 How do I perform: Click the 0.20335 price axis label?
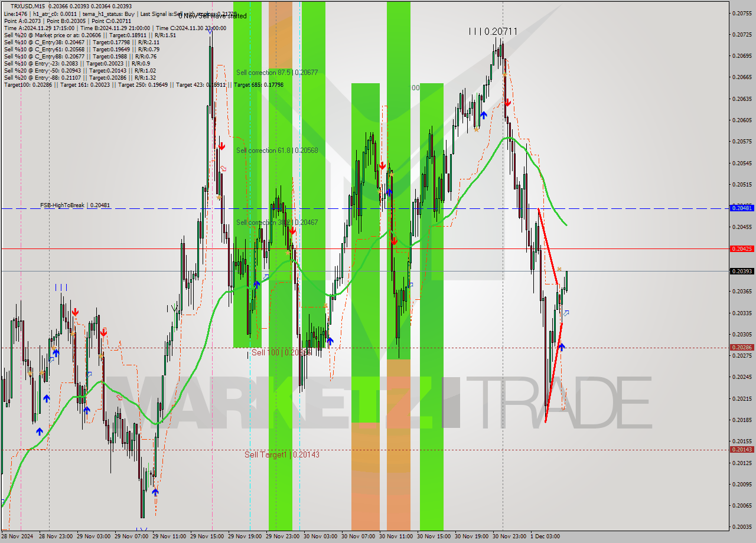pyautogui.click(x=742, y=313)
